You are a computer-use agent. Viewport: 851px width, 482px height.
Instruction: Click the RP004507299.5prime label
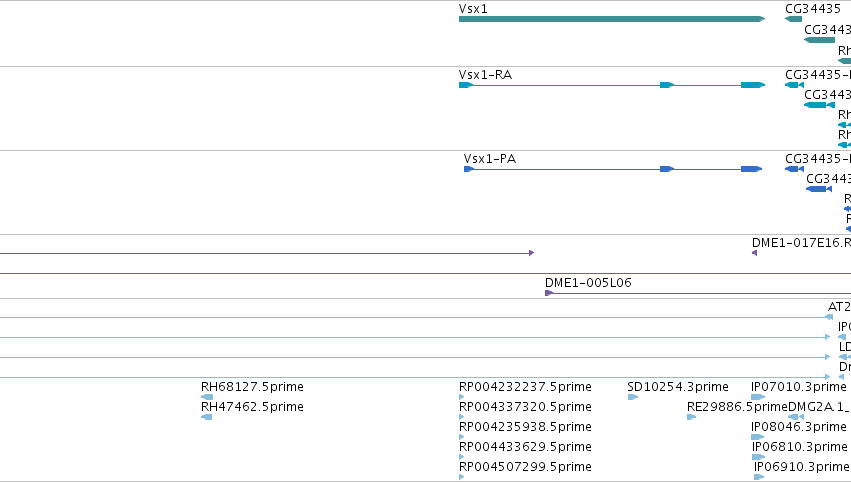tap(525, 467)
